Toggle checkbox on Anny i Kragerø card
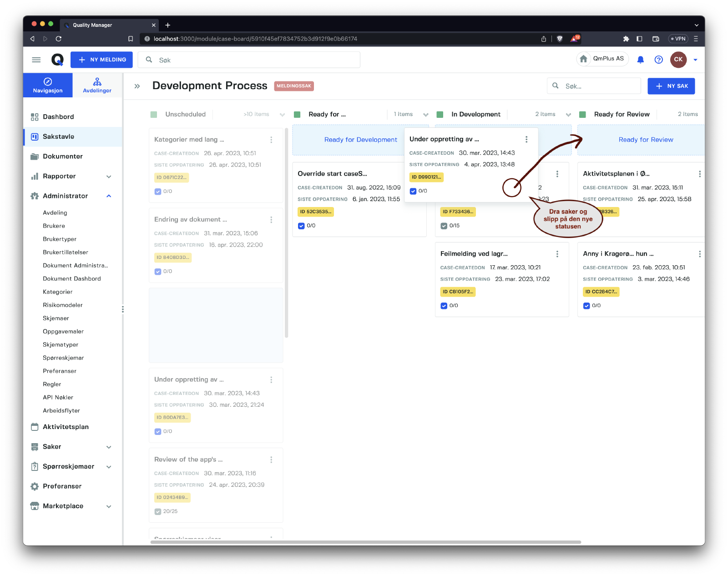Image resolution: width=728 pixels, height=576 pixels. coord(586,306)
